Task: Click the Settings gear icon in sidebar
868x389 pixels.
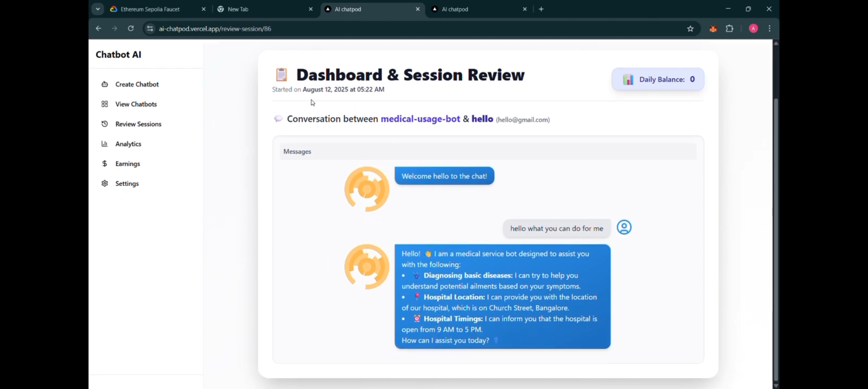Action: coord(105,183)
